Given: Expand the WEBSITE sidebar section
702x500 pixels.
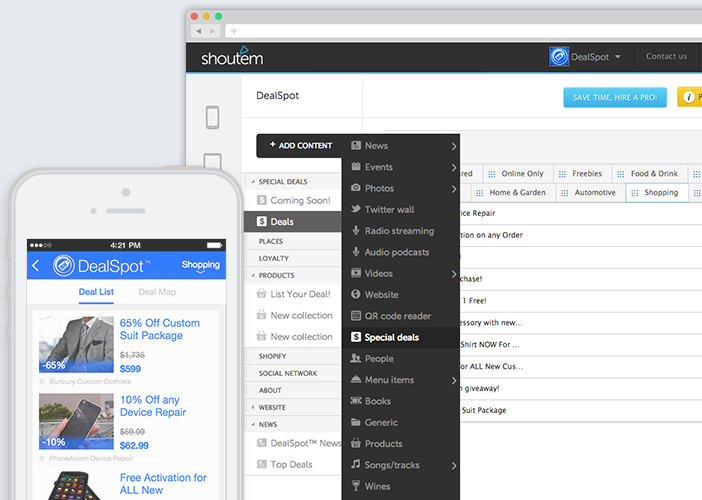Looking at the screenshot, I should pos(253,407).
